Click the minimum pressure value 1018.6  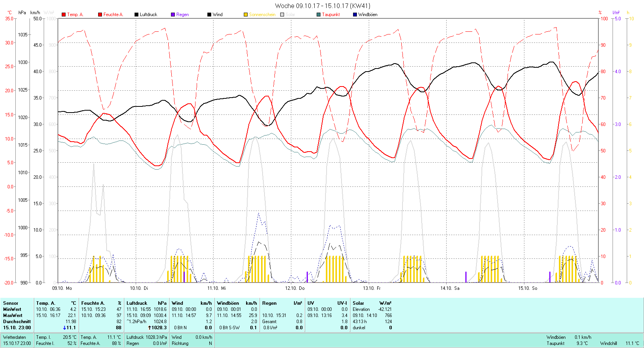pyautogui.click(x=160, y=309)
